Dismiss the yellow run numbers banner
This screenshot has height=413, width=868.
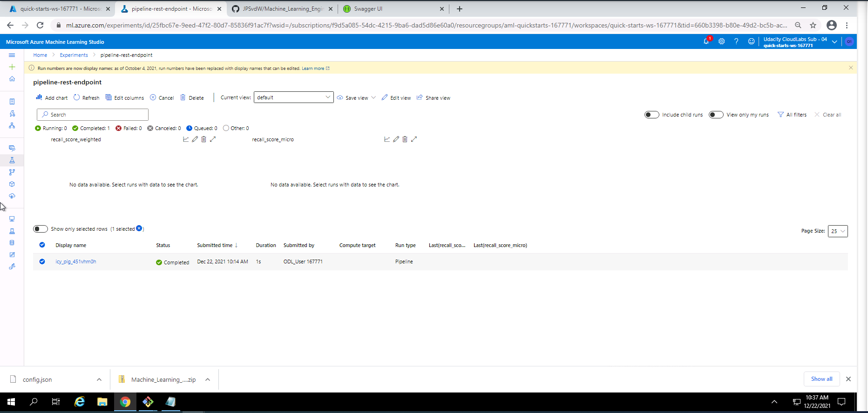click(851, 68)
